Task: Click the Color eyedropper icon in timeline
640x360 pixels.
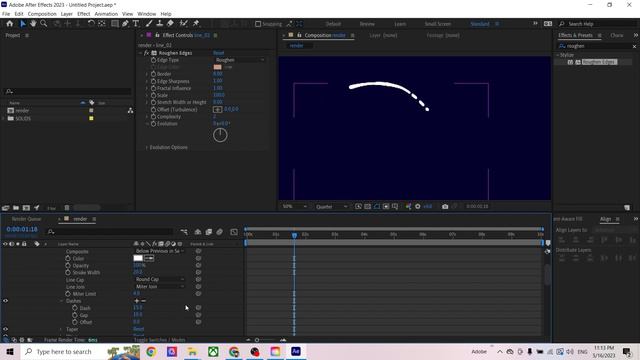Action: 149,258
